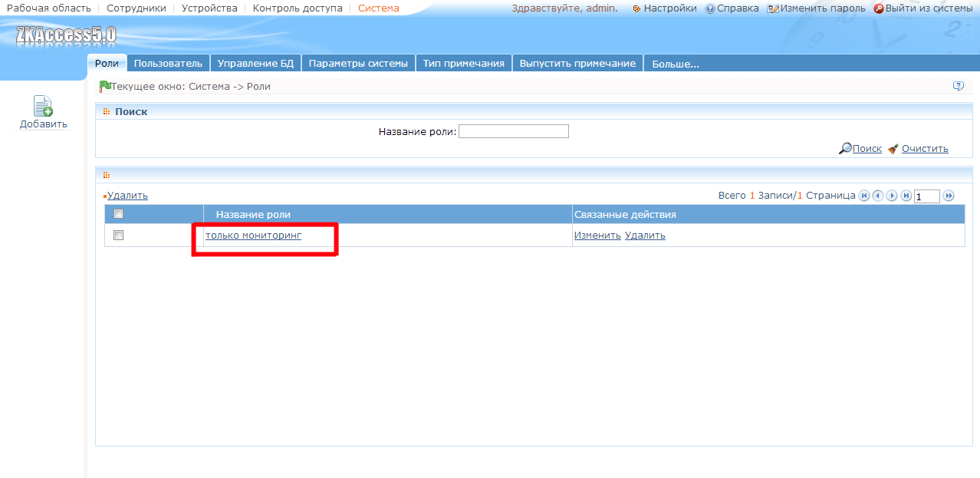The width and height of the screenshot is (980, 478).
Task: Go to the last page arrow icon
Action: 906,196
